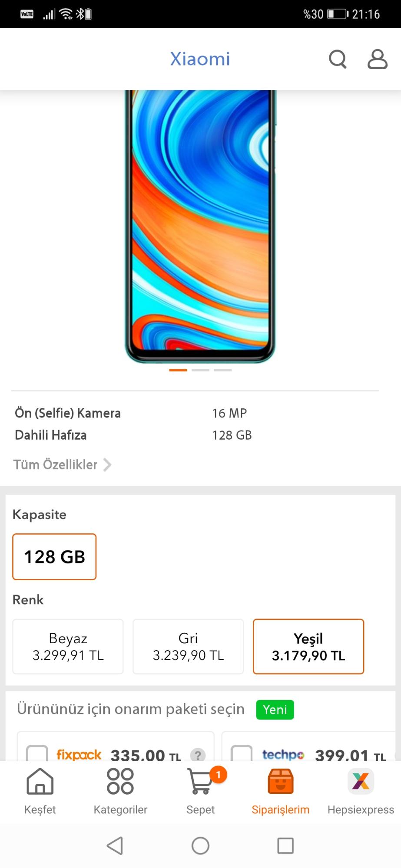Choose the Beyaz color option

point(68,647)
